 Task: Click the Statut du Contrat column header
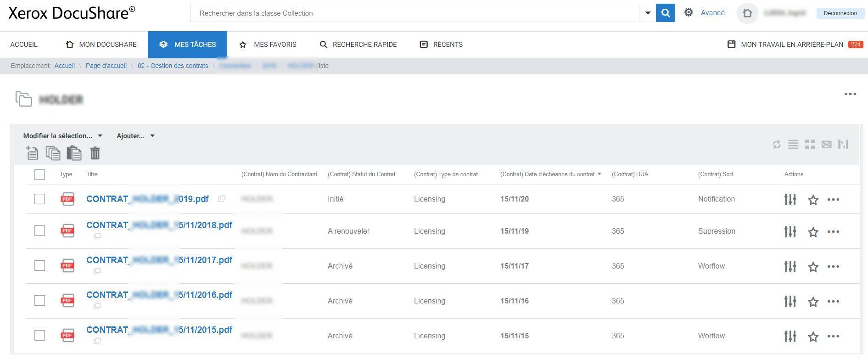point(362,174)
